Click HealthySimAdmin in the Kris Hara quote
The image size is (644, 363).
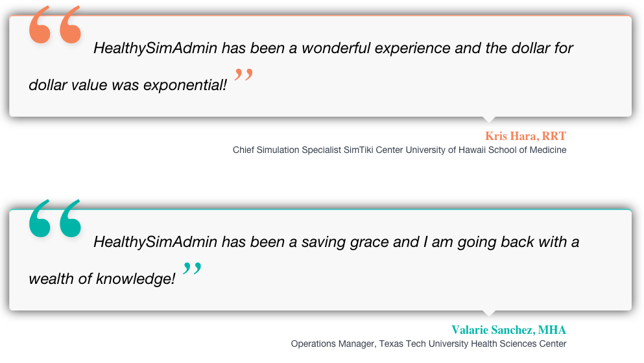click(155, 48)
